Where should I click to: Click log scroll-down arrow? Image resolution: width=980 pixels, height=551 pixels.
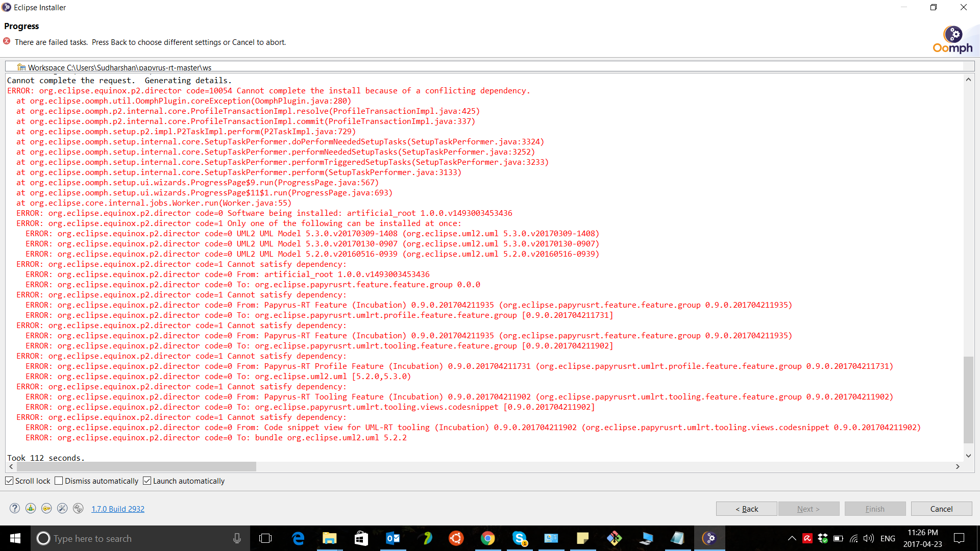[968, 456]
